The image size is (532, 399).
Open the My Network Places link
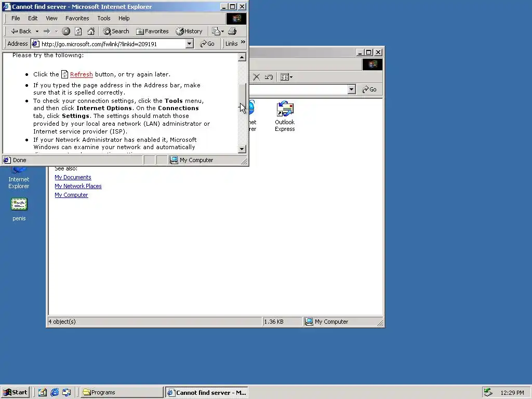coord(78,186)
